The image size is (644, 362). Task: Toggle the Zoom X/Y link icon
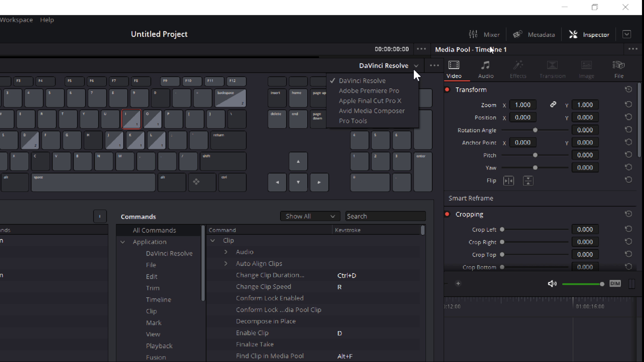[x=553, y=104]
